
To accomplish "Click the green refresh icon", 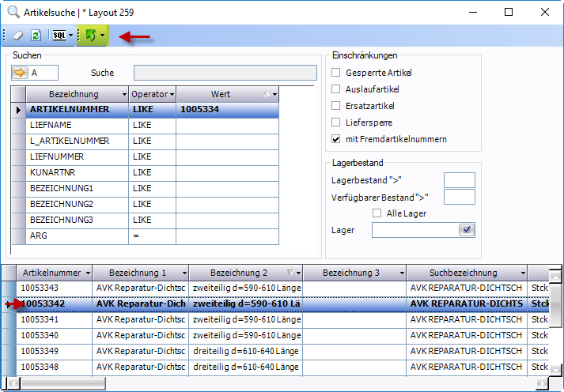I will pos(36,36).
